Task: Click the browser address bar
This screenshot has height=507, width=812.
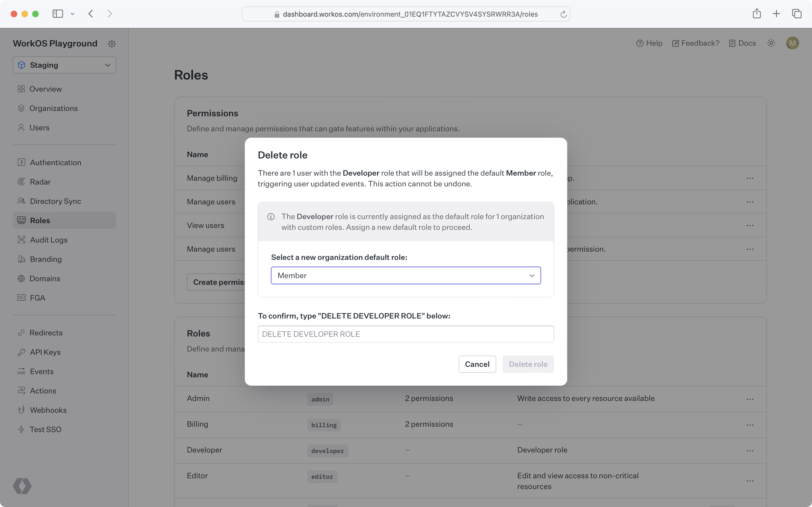Action: tap(406, 14)
